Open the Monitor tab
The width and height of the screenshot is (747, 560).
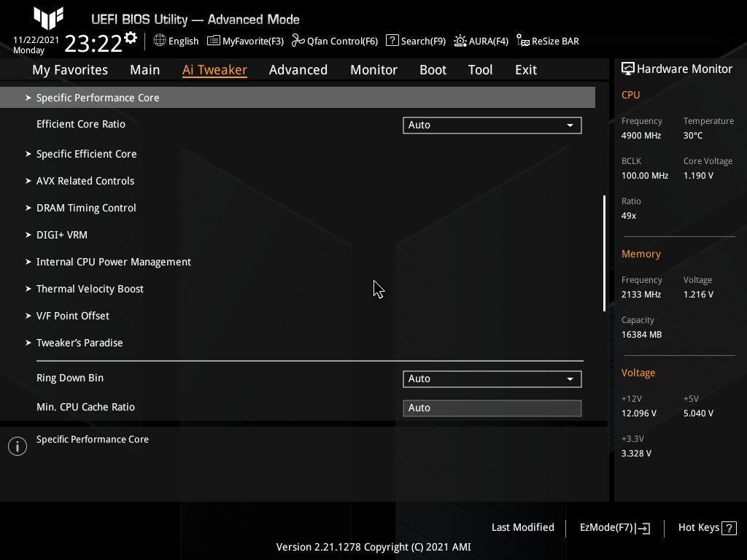click(x=373, y=70)
